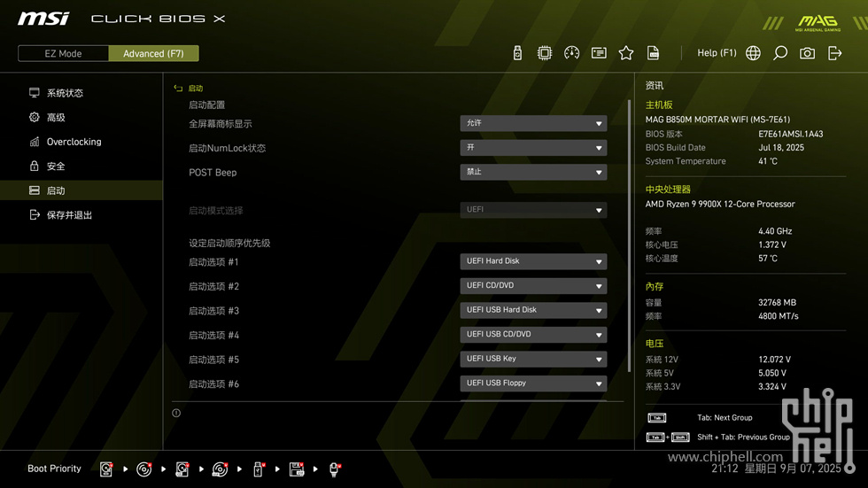Open the greyed 启动模式选择 UEFI dropdown
Screen dimensions: 868x488
[x=533, y=210]
